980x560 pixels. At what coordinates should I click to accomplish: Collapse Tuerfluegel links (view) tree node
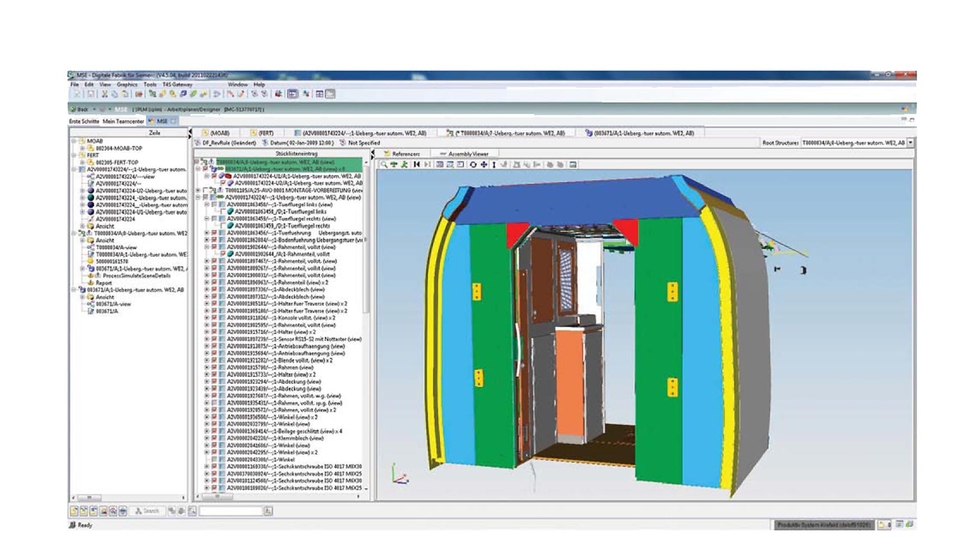tap(207, 204)
